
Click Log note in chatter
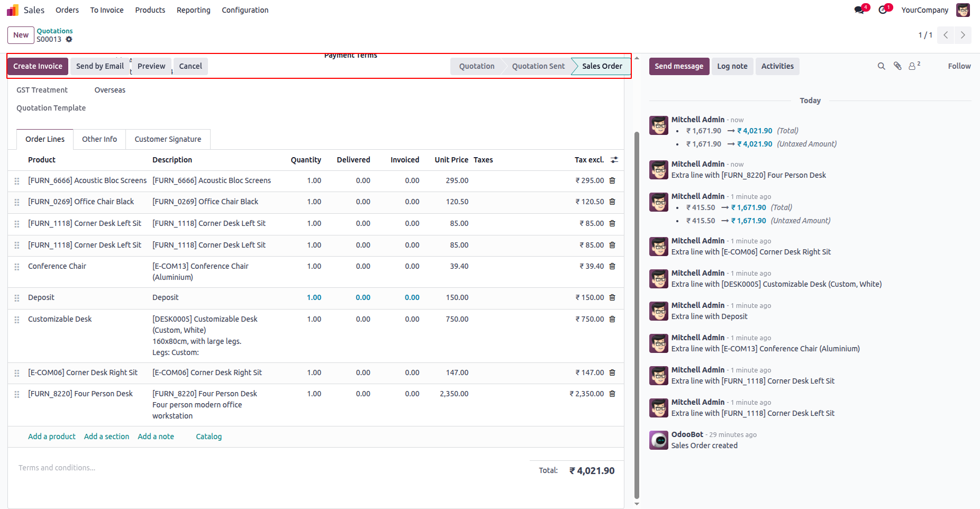[x=732, y=66]
